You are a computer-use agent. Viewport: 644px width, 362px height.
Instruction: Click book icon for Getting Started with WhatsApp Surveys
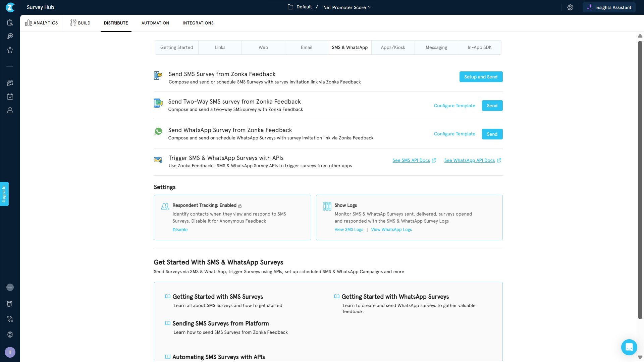[x=337, y=297]
